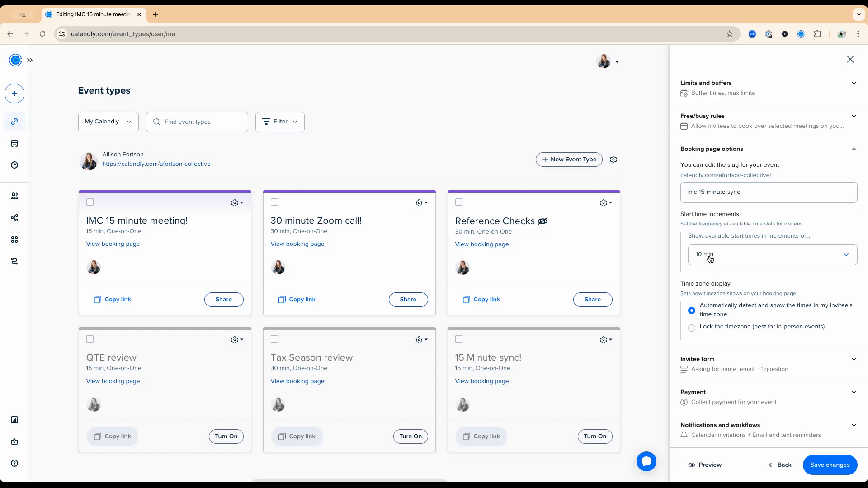Open the Filter menu
Viewport: 868px width, 488px height.
[x=280, y=122]
